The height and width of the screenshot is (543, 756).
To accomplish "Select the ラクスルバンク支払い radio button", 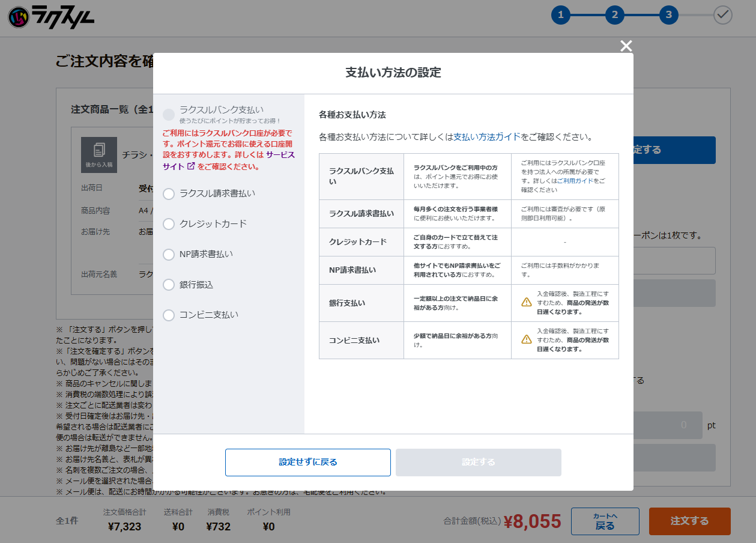I will click(169, 114).
